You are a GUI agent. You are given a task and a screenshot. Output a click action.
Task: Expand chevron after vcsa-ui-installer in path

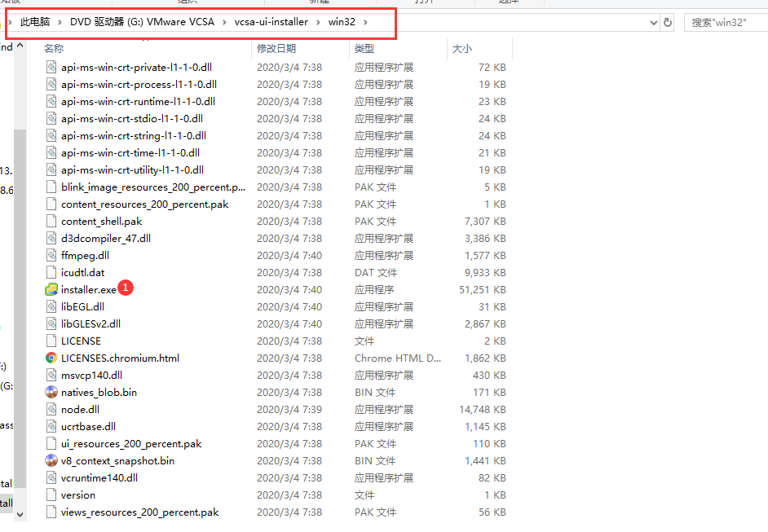pos(319,23)
